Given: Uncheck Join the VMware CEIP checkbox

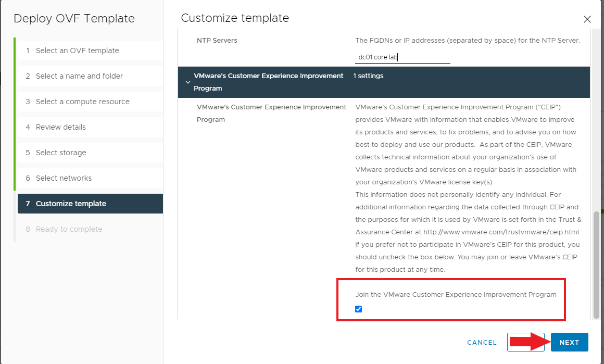Looking at the screenshot, I should [x=359, y=309].
